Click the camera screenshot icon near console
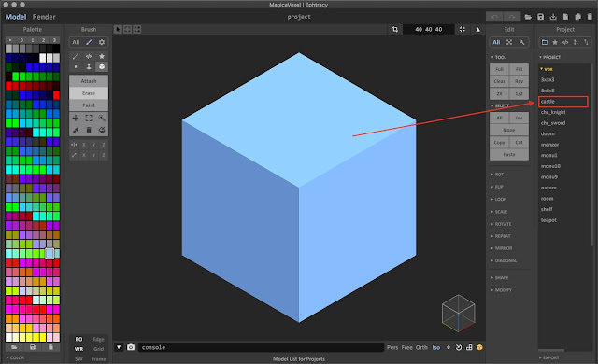This screenshot has height=364, width=598. point(131,347)
